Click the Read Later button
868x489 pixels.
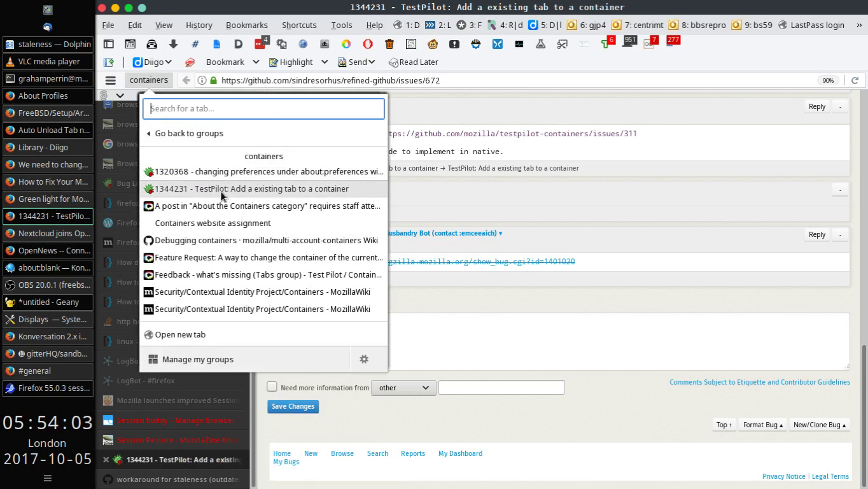(414, 62)
